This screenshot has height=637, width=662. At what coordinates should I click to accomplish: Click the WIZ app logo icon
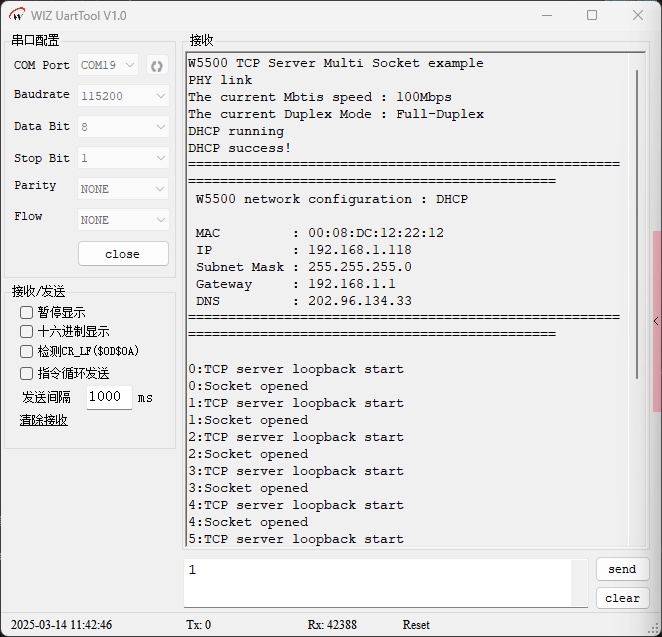pos(17,15)
